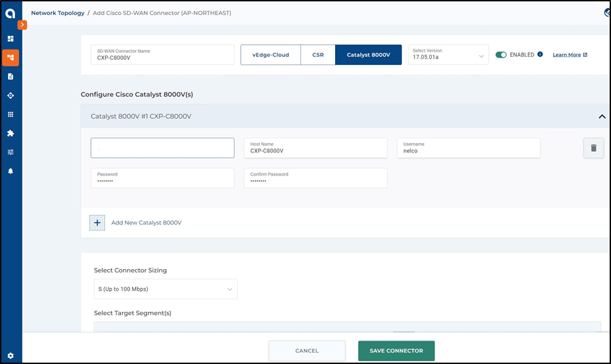Go to Network Topology breadcrumb link
This screenshot has width=611, height=364.
pos(58,13)
